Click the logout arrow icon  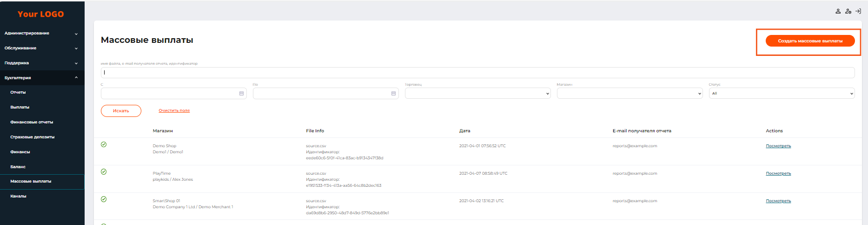click(x=858, y=11)
